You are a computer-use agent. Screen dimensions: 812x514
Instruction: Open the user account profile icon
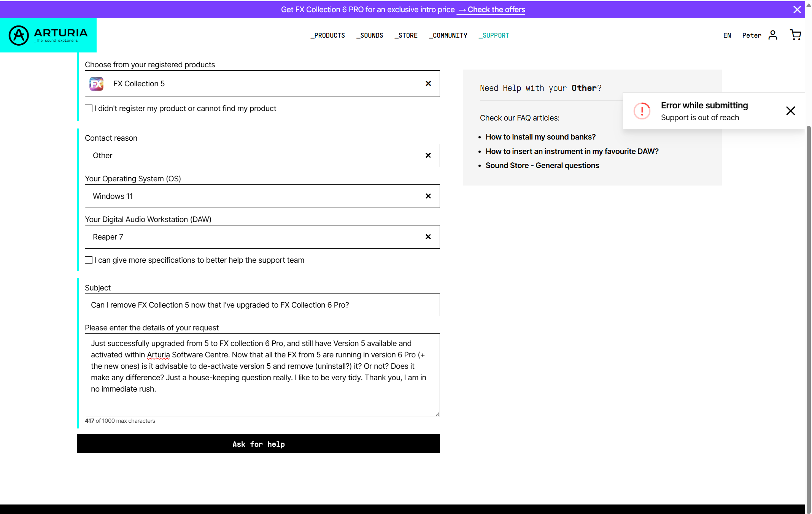[x=772, y=35]
